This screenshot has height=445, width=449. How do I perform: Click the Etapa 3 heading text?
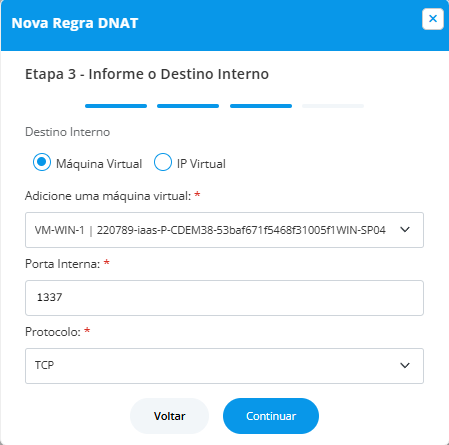click(x=147, y=74)
